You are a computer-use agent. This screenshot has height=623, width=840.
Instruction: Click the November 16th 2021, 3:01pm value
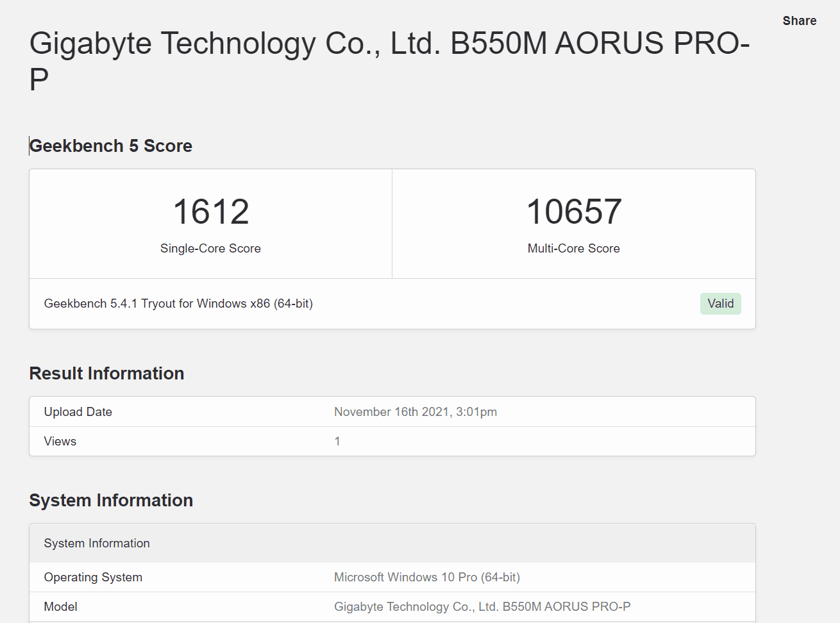416,412
